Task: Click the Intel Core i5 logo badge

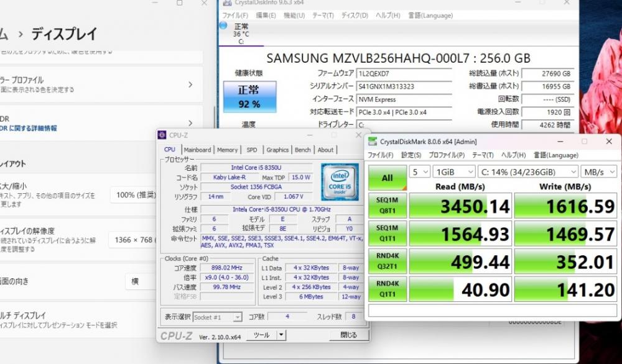Action: [340, 182]
